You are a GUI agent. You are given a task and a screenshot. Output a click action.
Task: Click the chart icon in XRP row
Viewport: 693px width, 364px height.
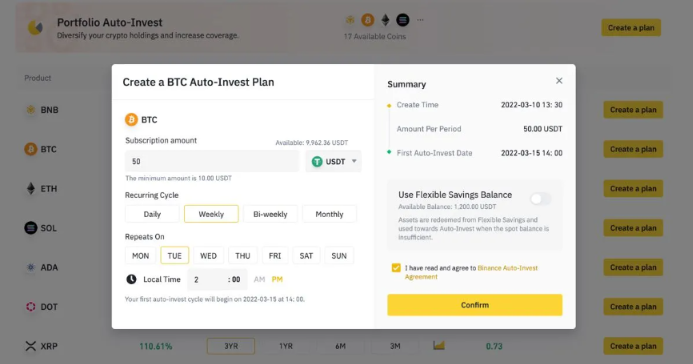(439, 345)
